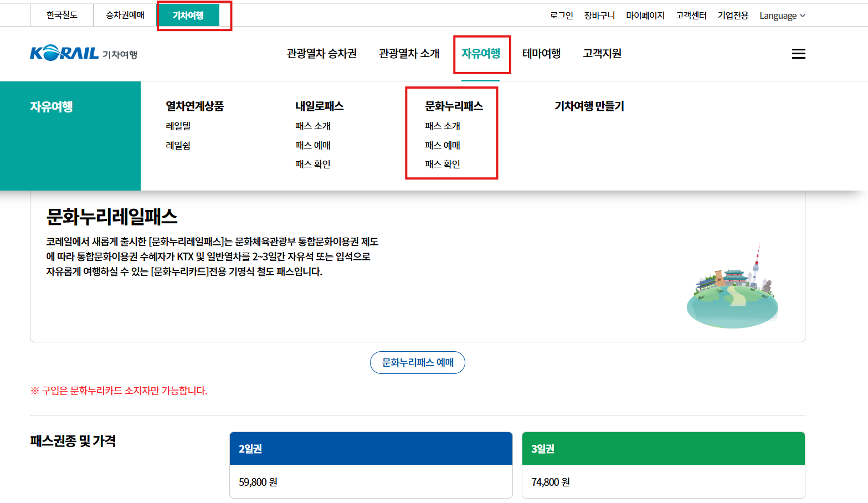Click the red 문화누리카드 소지자 notice

[x=119, y=391]
